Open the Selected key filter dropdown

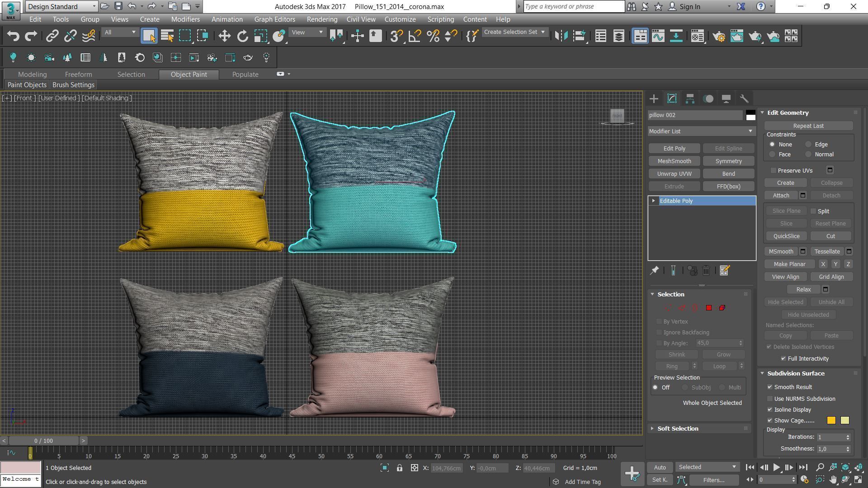707,467
